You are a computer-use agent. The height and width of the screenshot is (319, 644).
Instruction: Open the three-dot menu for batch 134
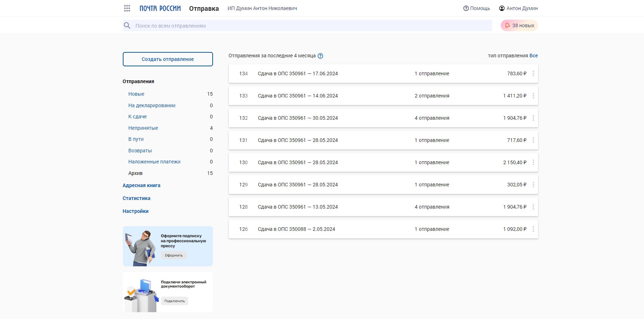pos(533,73)
